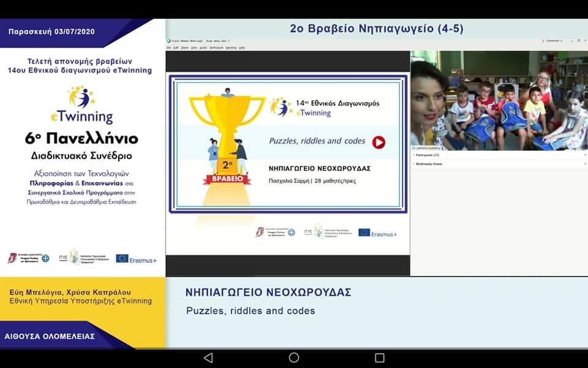Open the Help menu in Webex
The image size is (588, 368).
point(241,48)
